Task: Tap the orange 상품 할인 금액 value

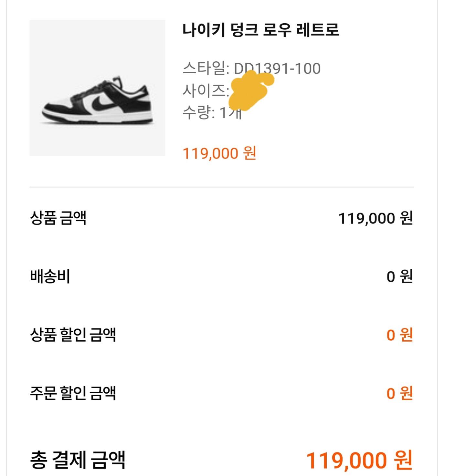Action: coord(399,335)
